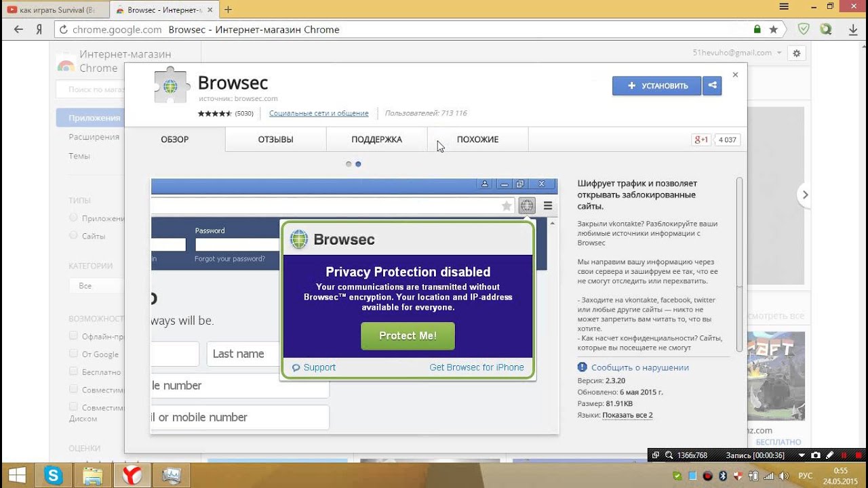Click the description panel scrollbar

(740, 264)
